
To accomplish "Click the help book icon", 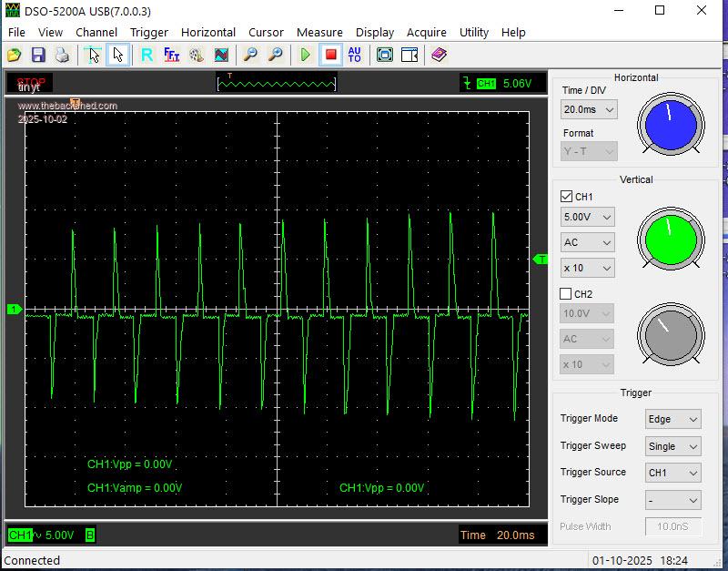I will [439, 55].
